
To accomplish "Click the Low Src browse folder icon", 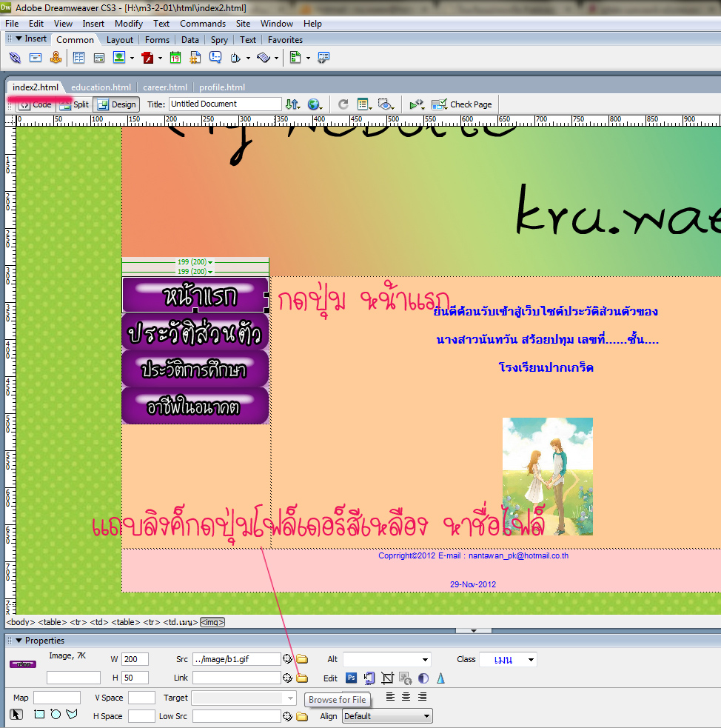I will (302, 716).
